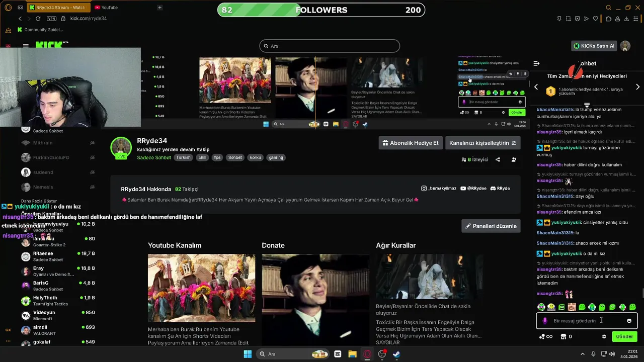Select the Turkish tag
Viewport: 644px width, 362px height.
[184, 157]
